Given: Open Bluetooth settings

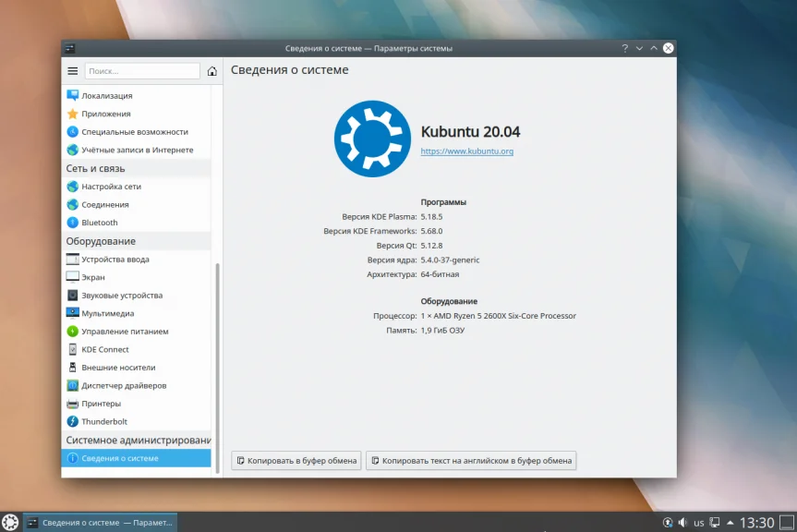Looking at the screenshot, I should click(x=137, y=223).
